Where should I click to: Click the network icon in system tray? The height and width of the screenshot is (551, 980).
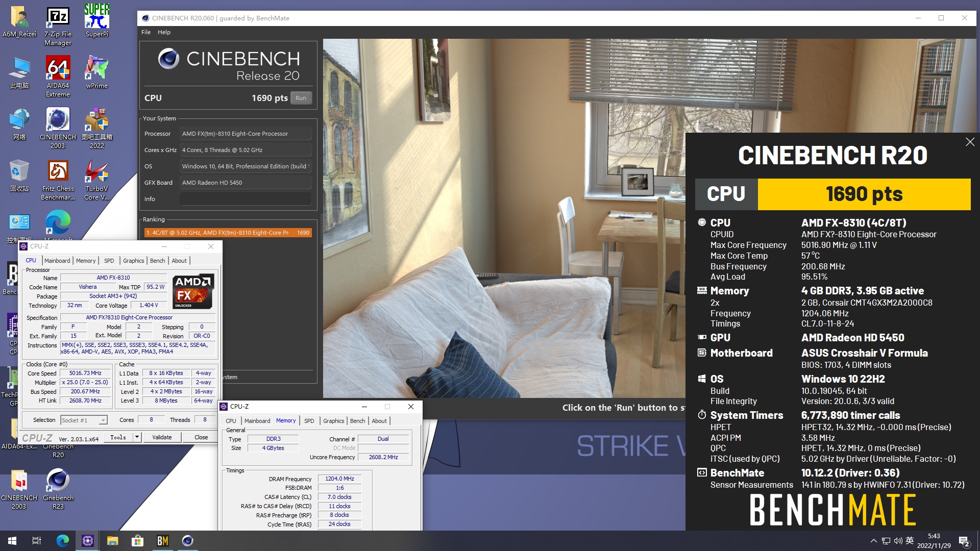coord(886,541)
